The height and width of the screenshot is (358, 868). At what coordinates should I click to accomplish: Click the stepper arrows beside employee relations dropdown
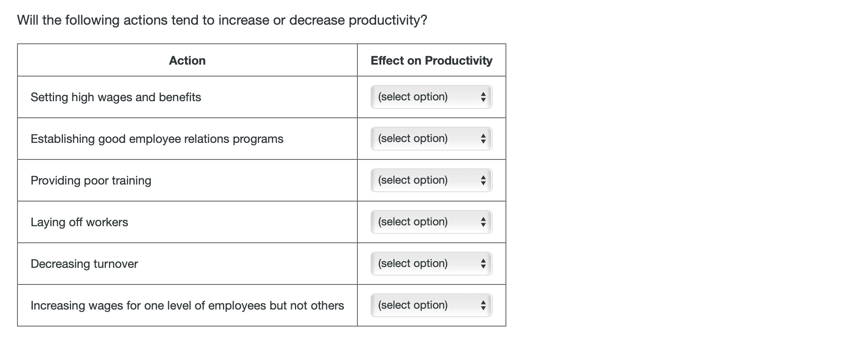pos(484,138)
